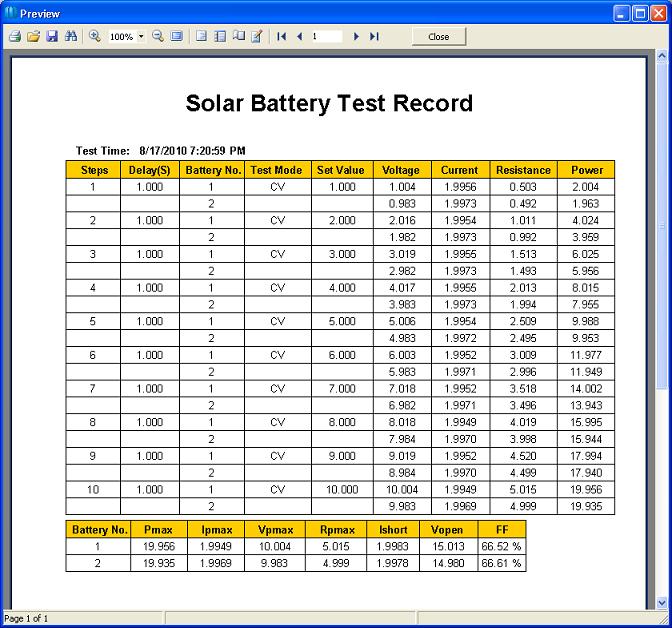Viewport: 672px width, 628px height.
Task: Click the page number input field
Action: (x=327, y=36)
